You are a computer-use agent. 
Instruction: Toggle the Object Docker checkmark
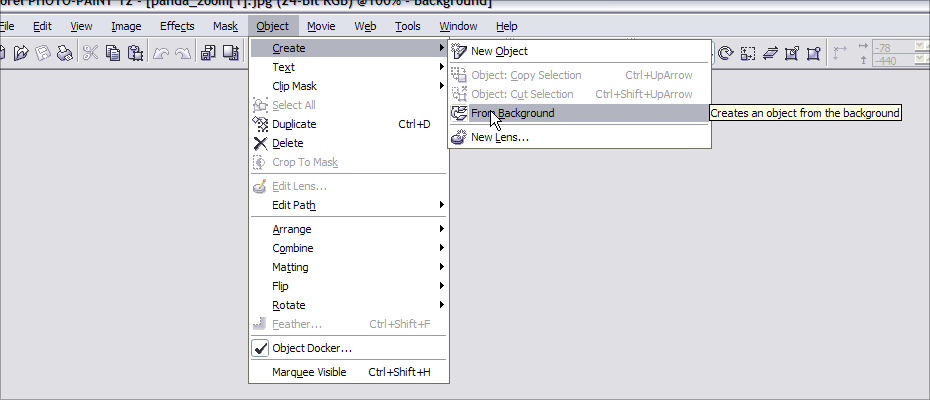[260, 348]
